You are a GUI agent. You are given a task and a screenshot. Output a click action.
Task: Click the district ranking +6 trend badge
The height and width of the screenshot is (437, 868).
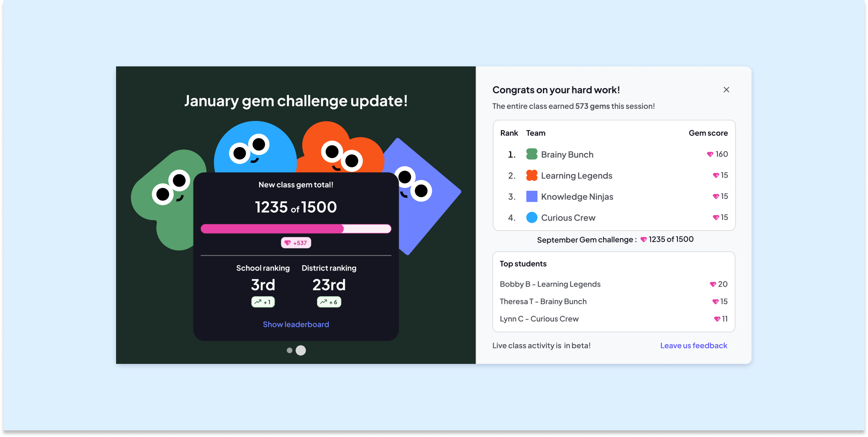tap(329, 302)
